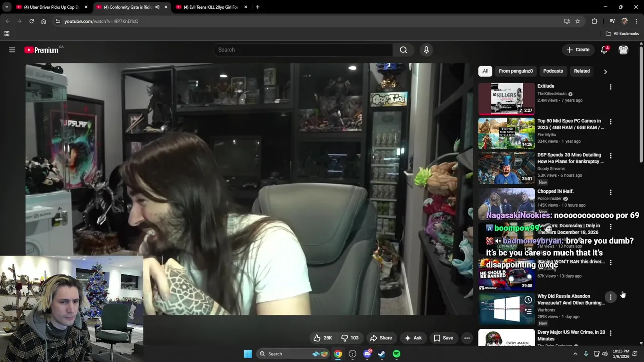This screenshot has width=644, height=362.
Task: Add Russia Venezuela video to Watch Later
Action: (528, 300)
